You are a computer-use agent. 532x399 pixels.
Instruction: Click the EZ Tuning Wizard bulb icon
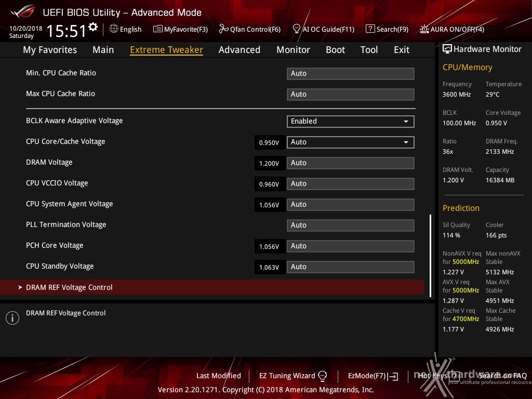click(322, 376)
